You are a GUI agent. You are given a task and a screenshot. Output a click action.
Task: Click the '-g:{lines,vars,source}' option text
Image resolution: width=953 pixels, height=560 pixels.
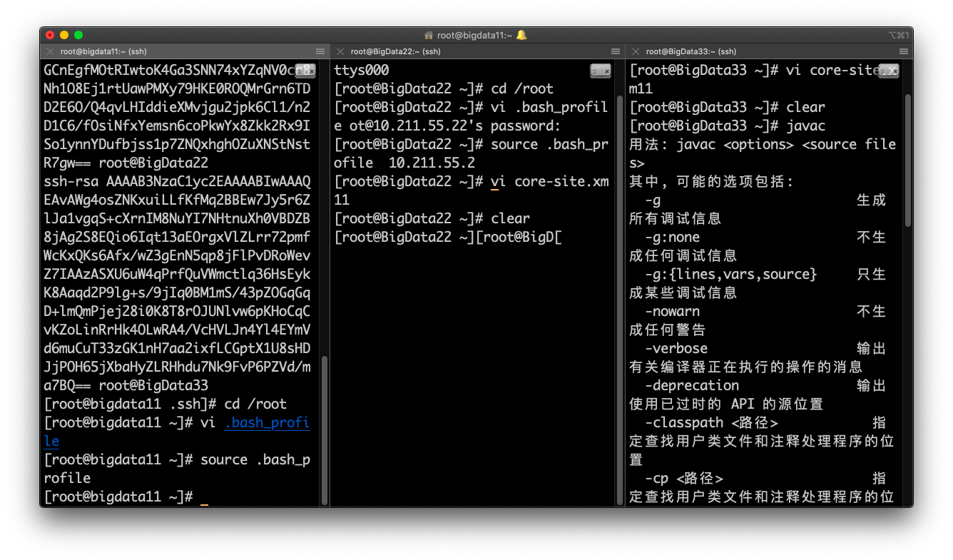[730, 274]
